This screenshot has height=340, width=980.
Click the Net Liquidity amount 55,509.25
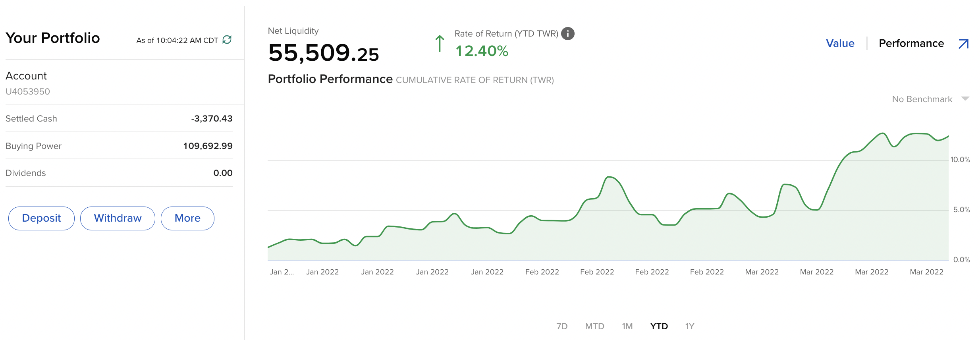pos(324,53)
